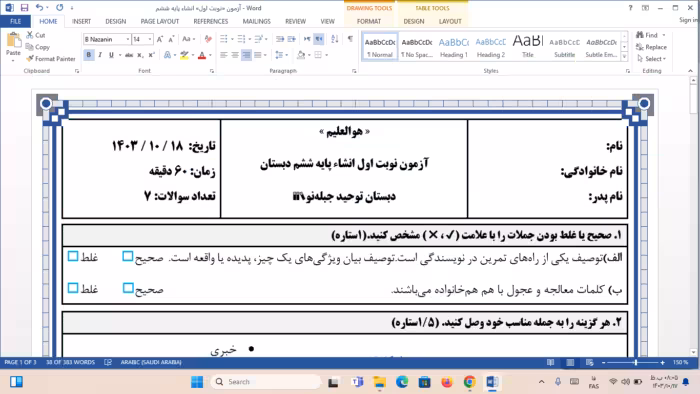Set left-to-right text direction
Image resolution: width=700 pixels, height=394 pixels.
click(307, 39)
